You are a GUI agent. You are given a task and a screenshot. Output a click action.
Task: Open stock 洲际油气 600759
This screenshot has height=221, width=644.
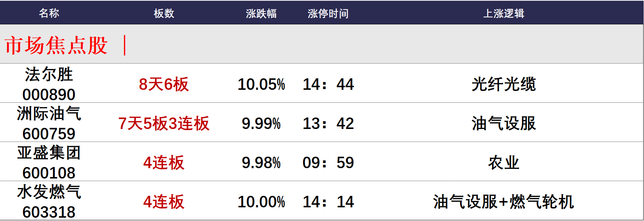[49, 123]
